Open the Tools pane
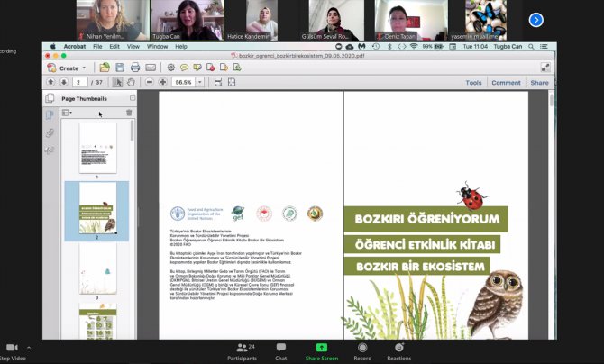This screenshot has width=604, height=364. point(473,82)
